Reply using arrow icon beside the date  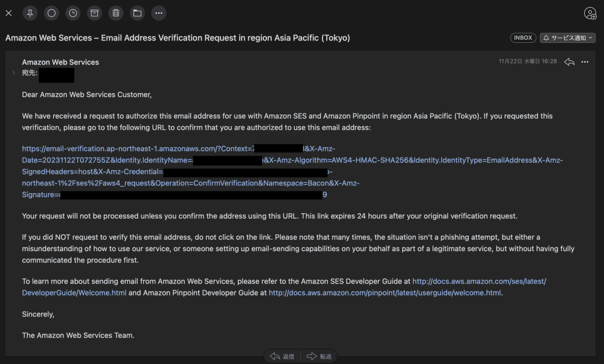[570, 62]
